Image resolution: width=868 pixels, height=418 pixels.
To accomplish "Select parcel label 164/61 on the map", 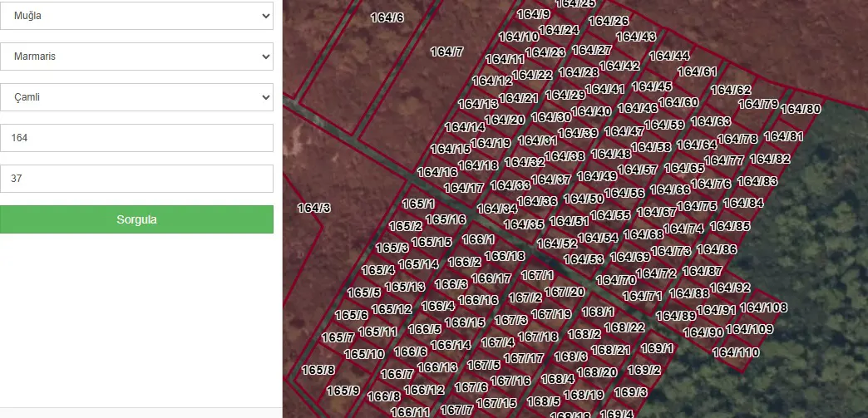I will tap(697, 72).
